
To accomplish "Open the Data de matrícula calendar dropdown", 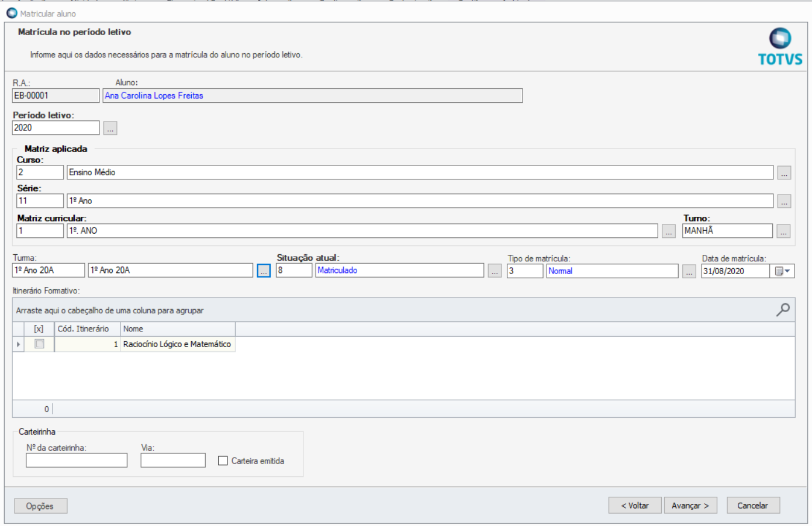I will point(782,271).
